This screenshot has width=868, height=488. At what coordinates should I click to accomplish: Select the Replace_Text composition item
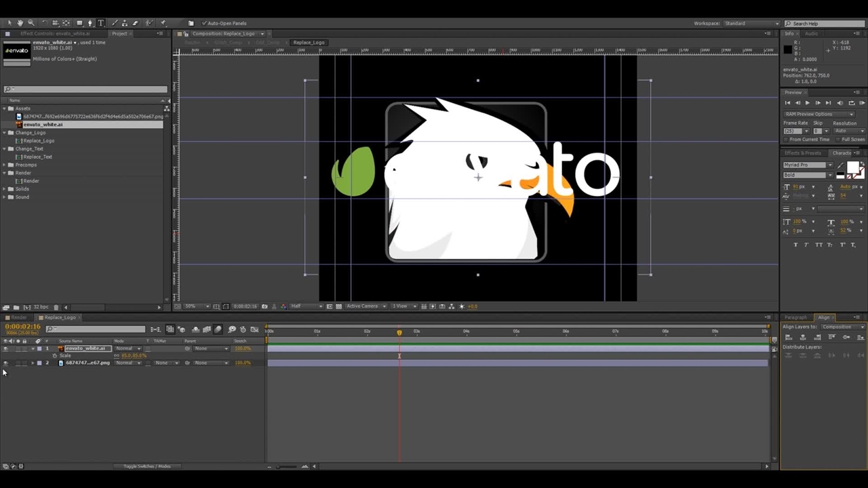[37, 157]
